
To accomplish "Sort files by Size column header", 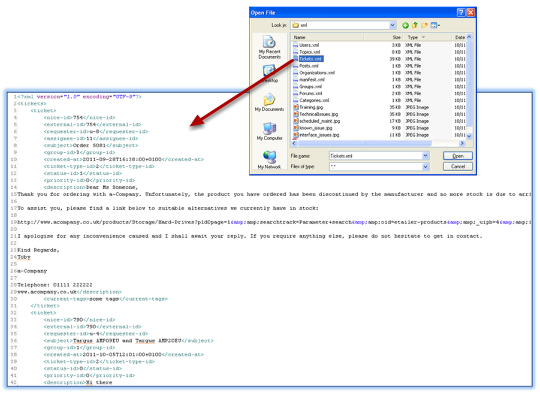I will (x=383, y=37).
